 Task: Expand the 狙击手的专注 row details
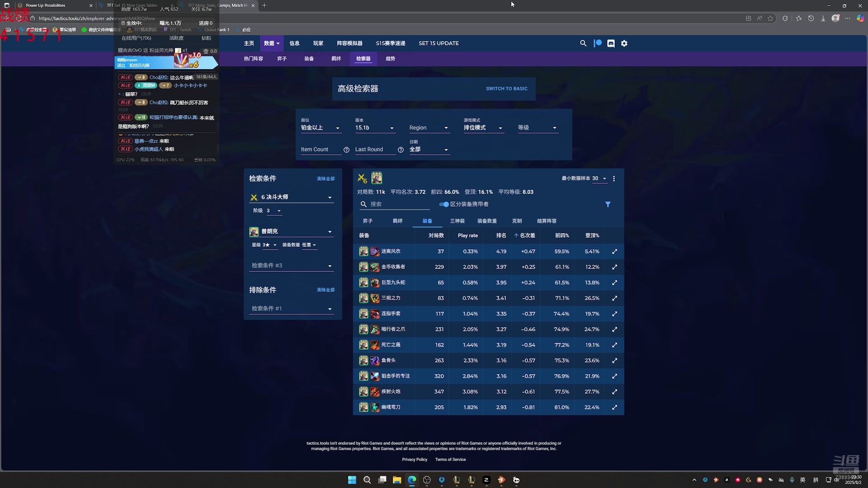[614, 376]
